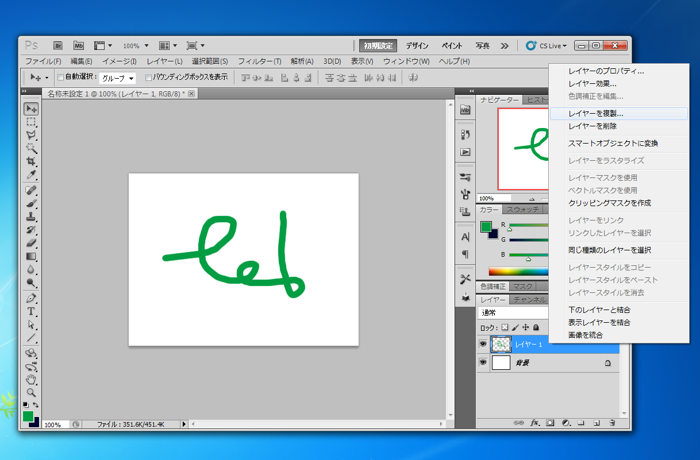Add a layer style with fx icon
700x460 pixels.
click(x=534, y=422)
